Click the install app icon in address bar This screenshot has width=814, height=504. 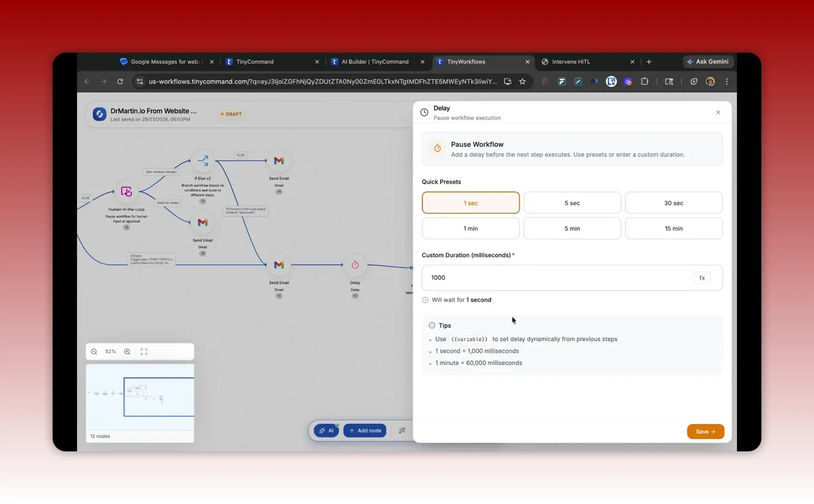pyautogui.click(x=507, y=81)
